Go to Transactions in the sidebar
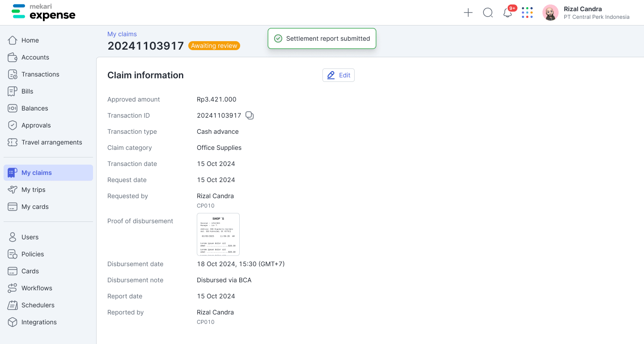This screenshot has height=344, width=644. pyautogui.click(x=40, y=74)
